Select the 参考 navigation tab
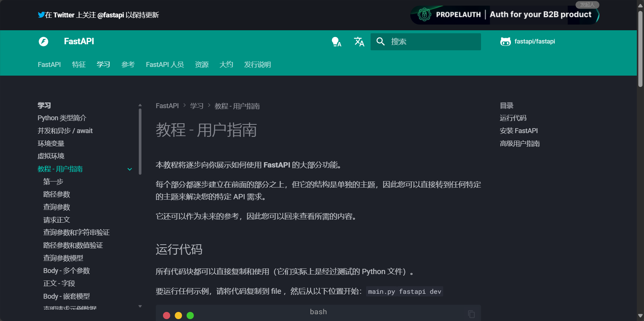 tap(128, 65)
